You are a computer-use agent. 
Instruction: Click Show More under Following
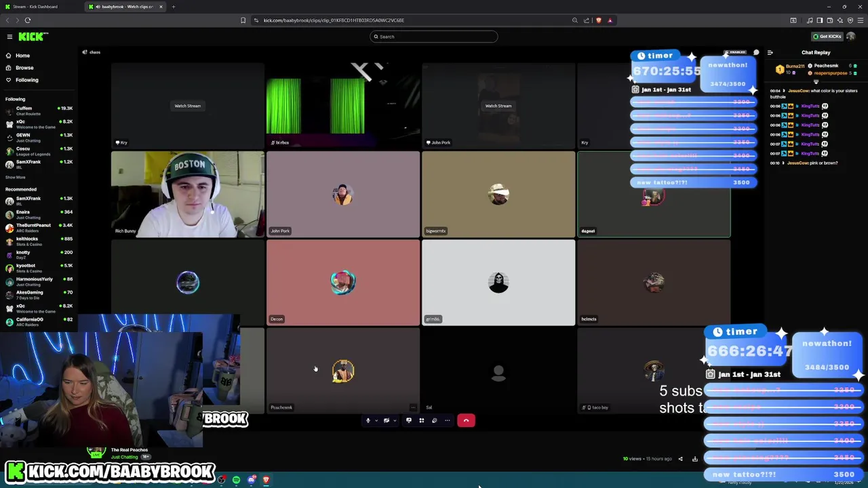(x=16, y=178)
